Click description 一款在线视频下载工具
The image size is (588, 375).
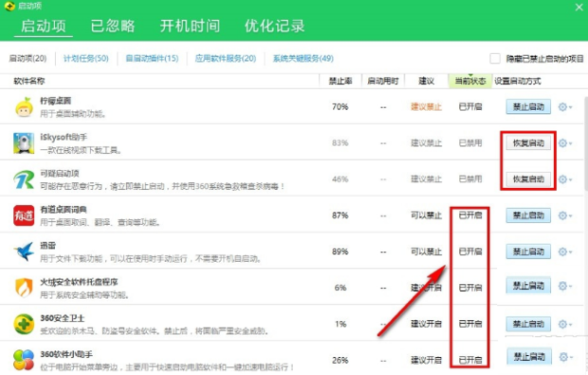pyautogui.click(x=82, y=151)
